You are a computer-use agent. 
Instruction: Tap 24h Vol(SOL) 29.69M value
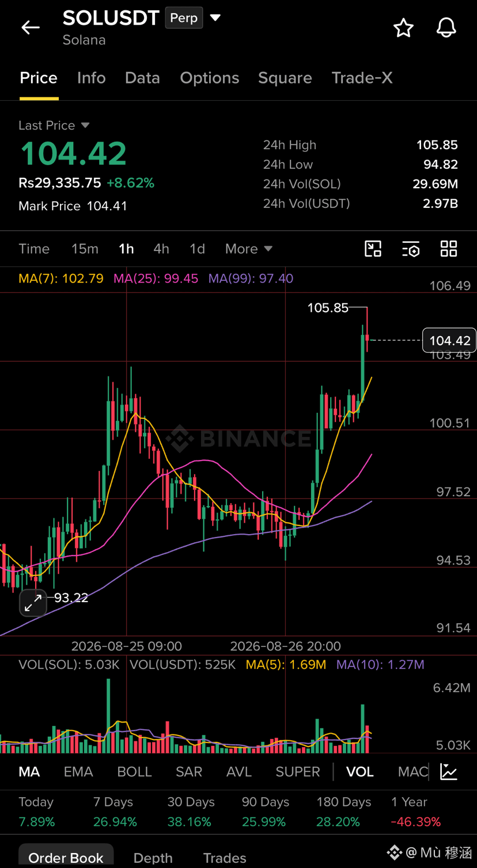pyautogui.click(x=436, y=184)
